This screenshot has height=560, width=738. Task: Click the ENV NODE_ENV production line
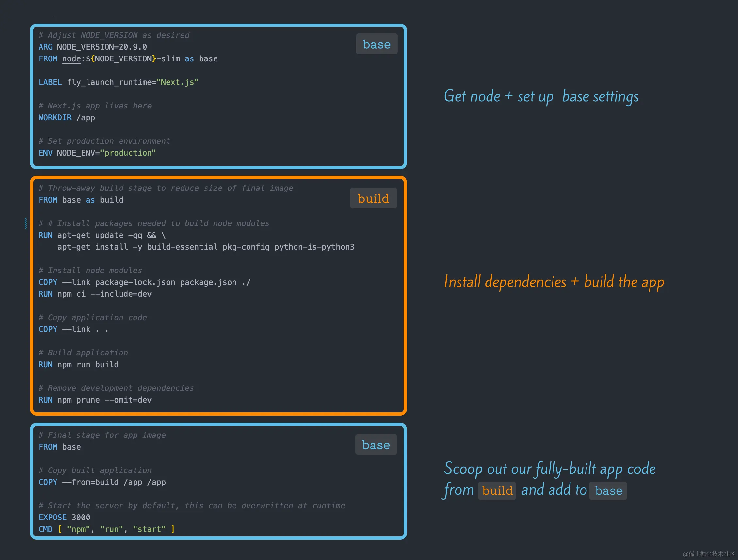97,153
